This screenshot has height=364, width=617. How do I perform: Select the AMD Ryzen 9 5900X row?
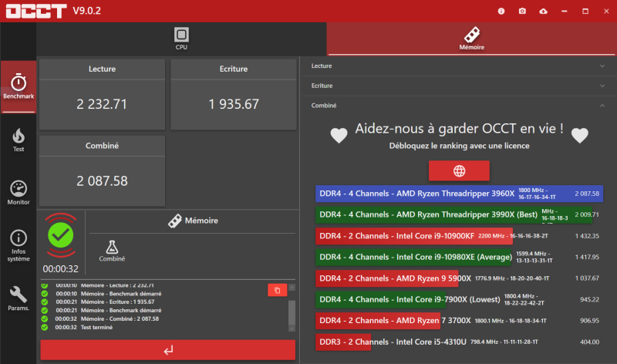click(x=459, y=278)
